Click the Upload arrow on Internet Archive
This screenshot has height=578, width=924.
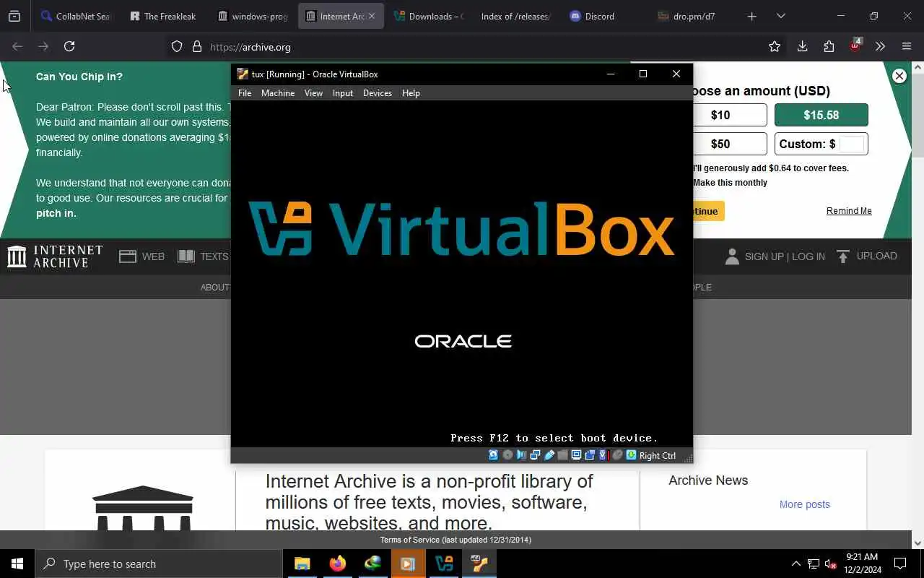tap(843, 256)
